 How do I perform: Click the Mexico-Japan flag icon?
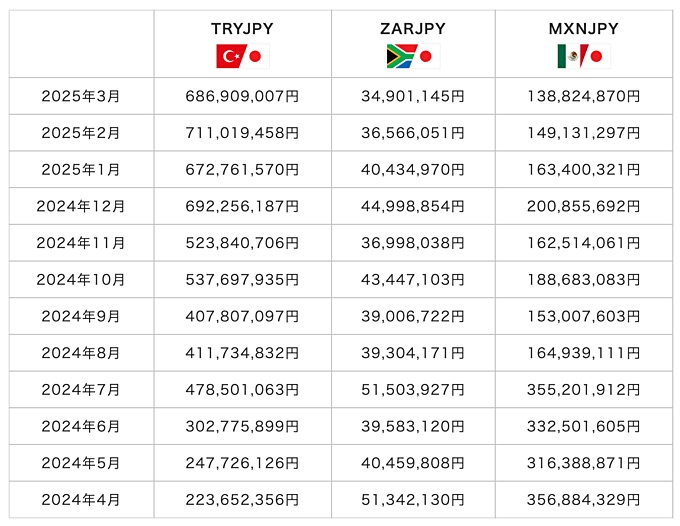tap(584, 56)
